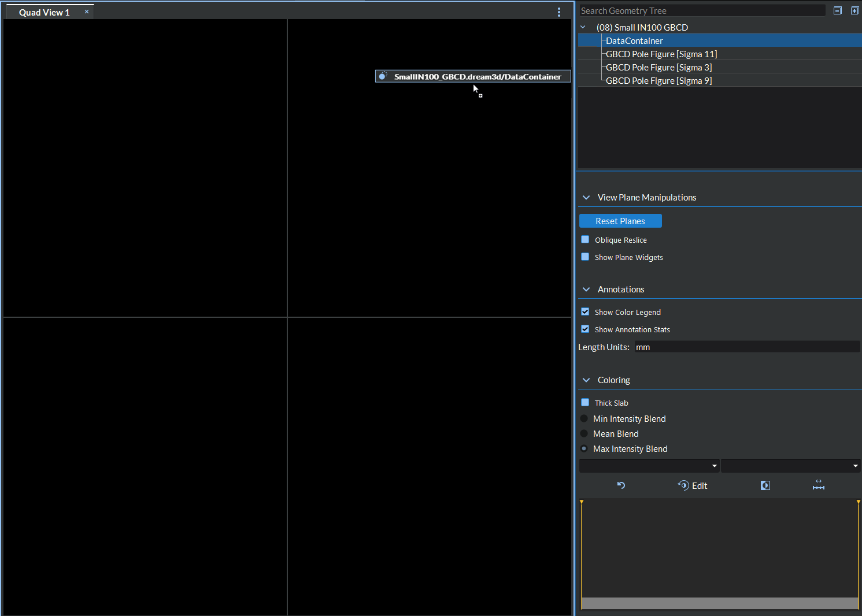Open the colormap Edit button
This screenshot has width=862, height=616.
(x=693, y=485)
